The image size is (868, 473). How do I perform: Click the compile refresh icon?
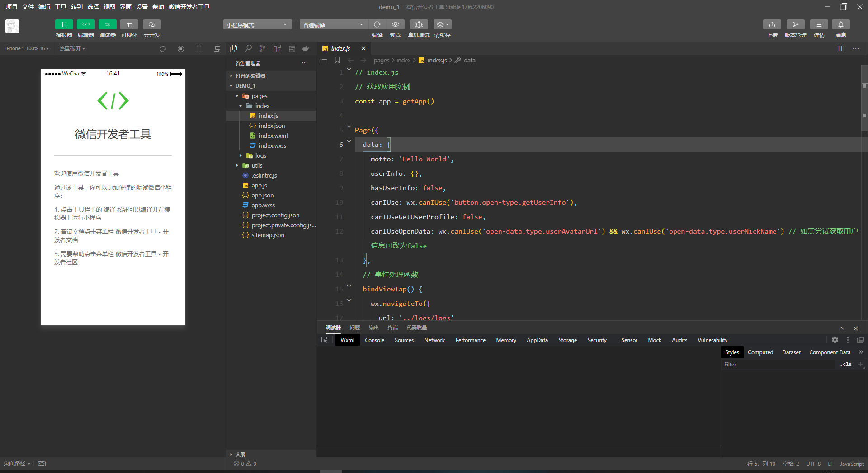click(x=377, y=24)
